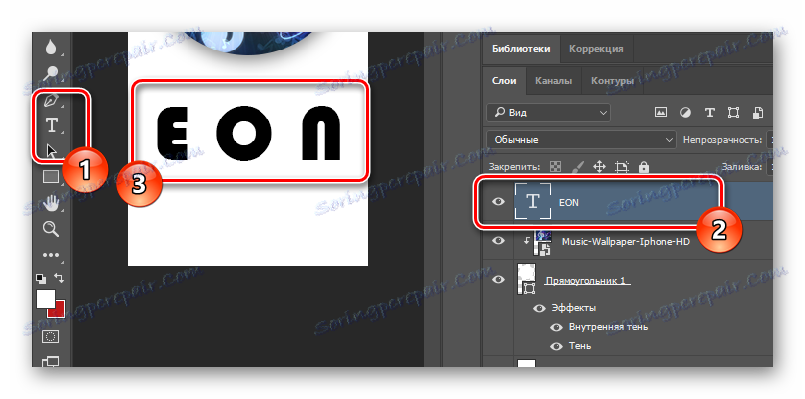Toggle the lock all padlock icon
Screen dimensions: 805x399
pyautogui.click(x=643, y=167)
